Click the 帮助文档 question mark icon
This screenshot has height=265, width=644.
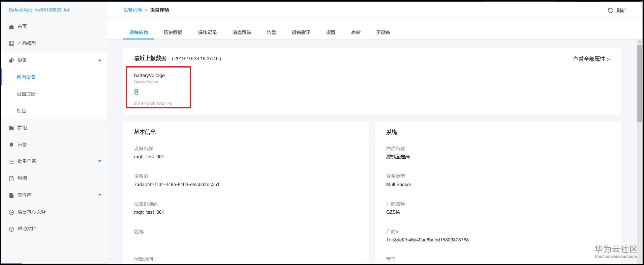point(11,229)
